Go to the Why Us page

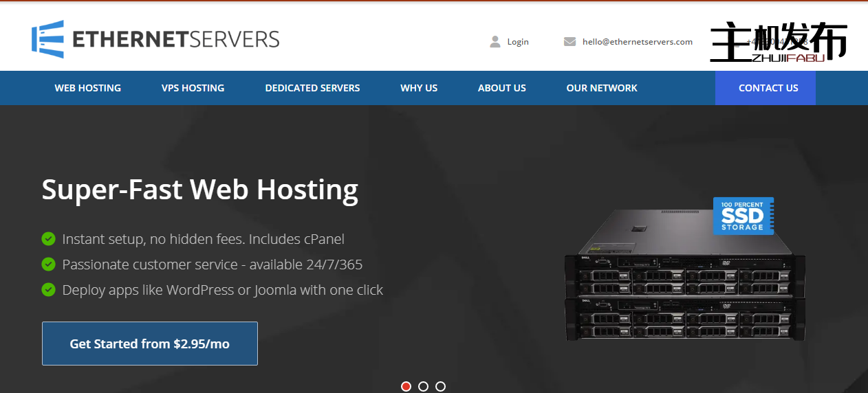click(419, 88)
